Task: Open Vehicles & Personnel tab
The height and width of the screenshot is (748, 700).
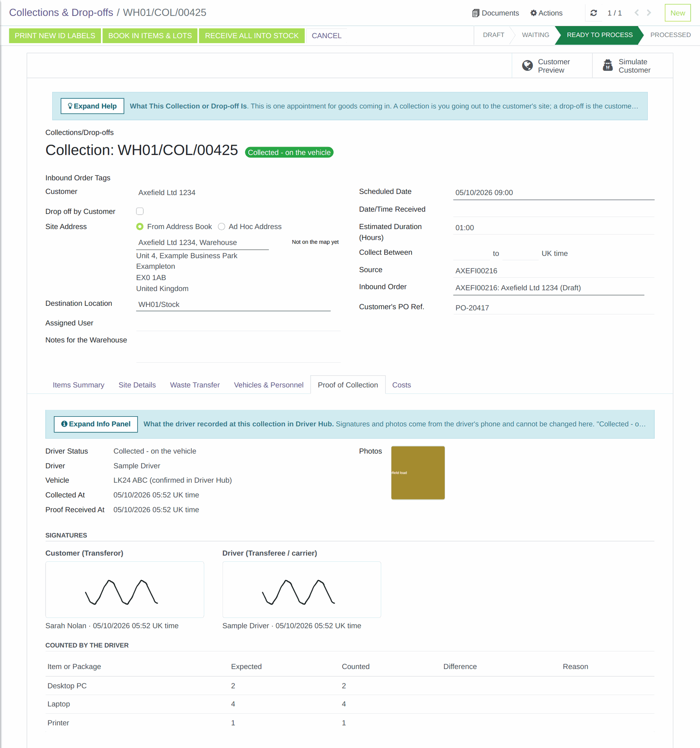Action: [x=269, y=385]
